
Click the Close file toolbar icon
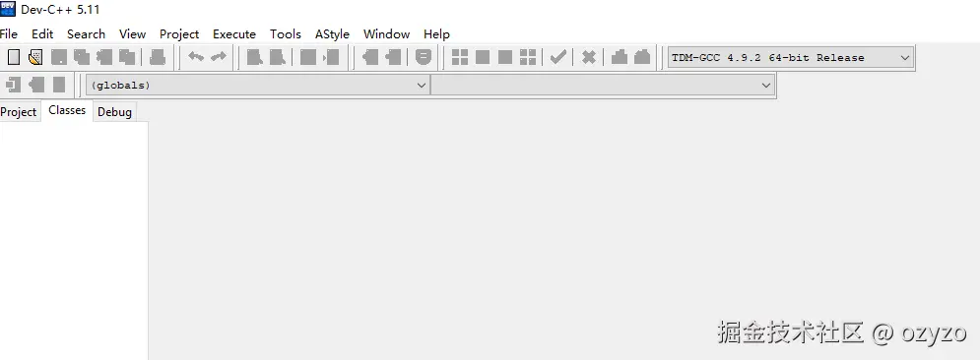click(x=104, y=57)
